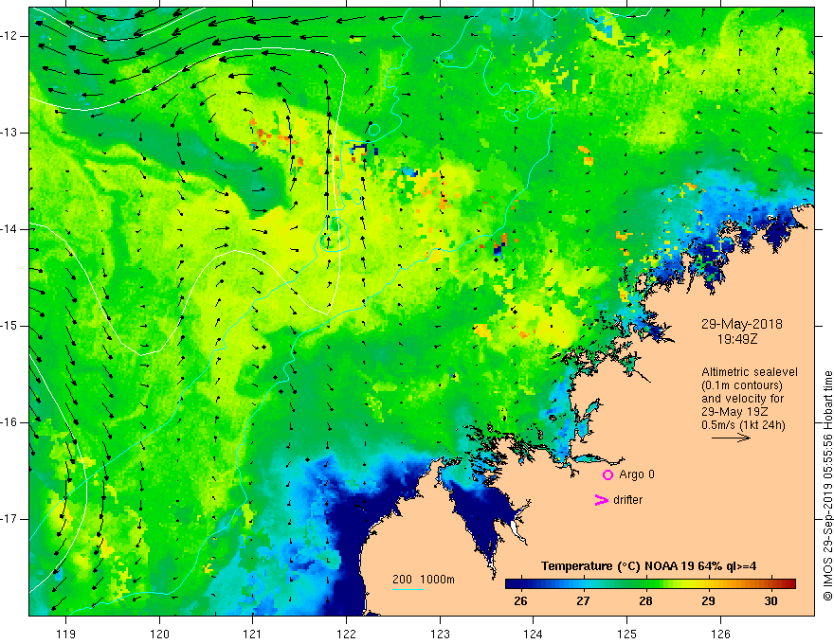Click the IMOS copyright timestamp text
The image size is (834, 644).
[x=827, y=486]
